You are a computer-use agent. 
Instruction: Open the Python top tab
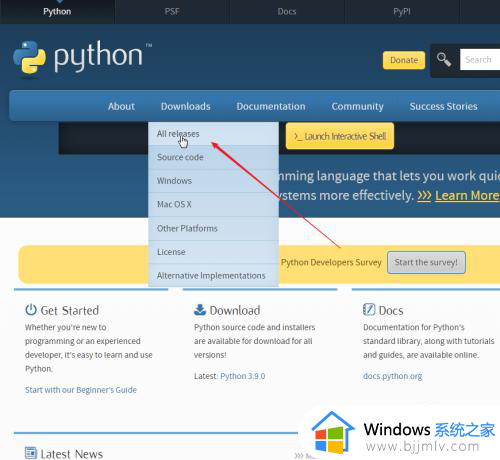pos(57,12)
